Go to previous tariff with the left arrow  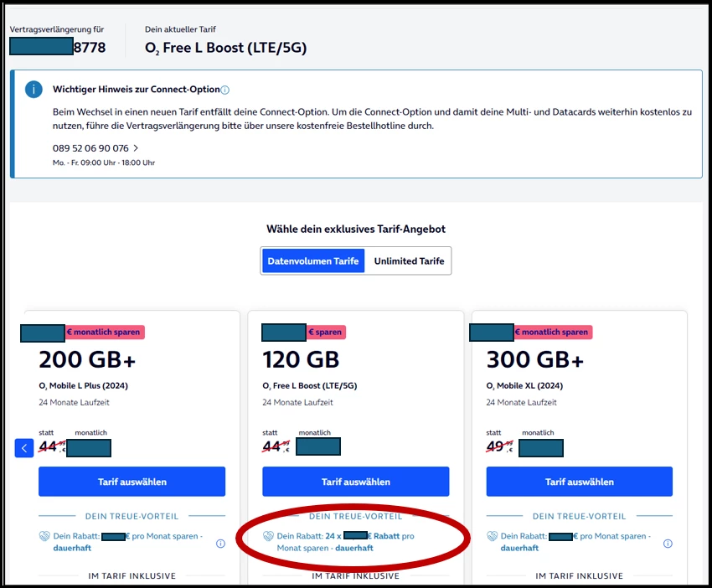[x=24, y=449]
